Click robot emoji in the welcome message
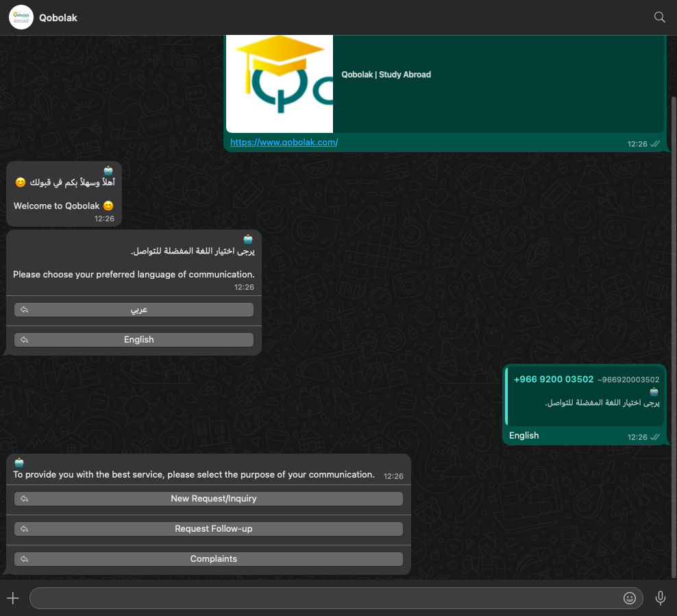The image size is (677, 616). tap(108, 171)
